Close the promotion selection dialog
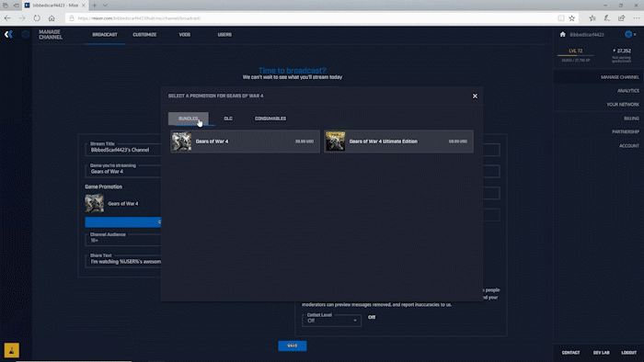Viewport: 644px width, 362px height. pyautogui.click(x=475, y=96)
